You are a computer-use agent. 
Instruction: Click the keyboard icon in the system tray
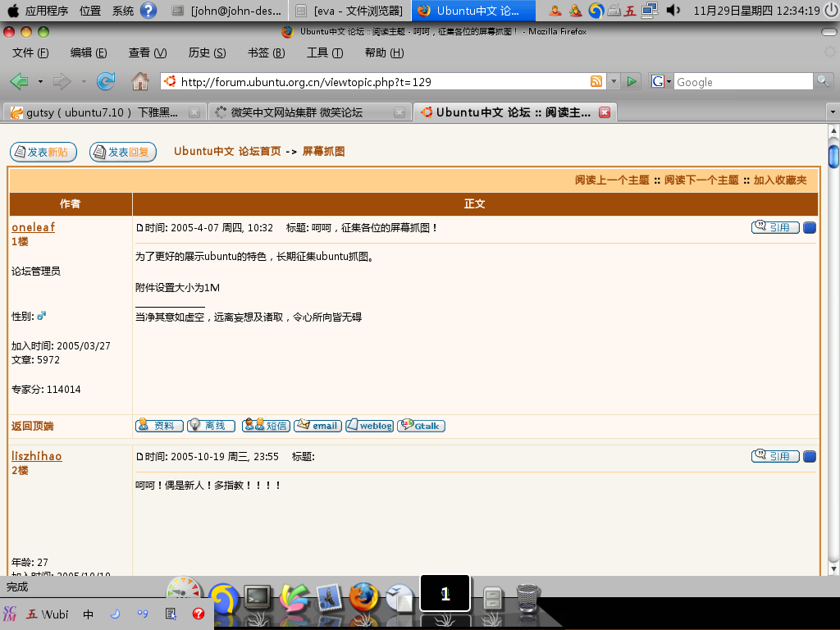pyautogui.click(x=614, y=10)
